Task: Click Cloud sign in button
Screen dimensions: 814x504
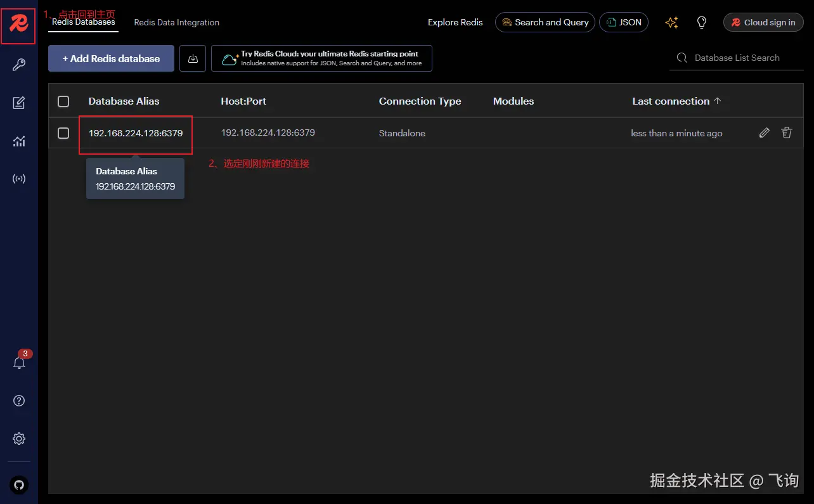Action: [763, 22]
